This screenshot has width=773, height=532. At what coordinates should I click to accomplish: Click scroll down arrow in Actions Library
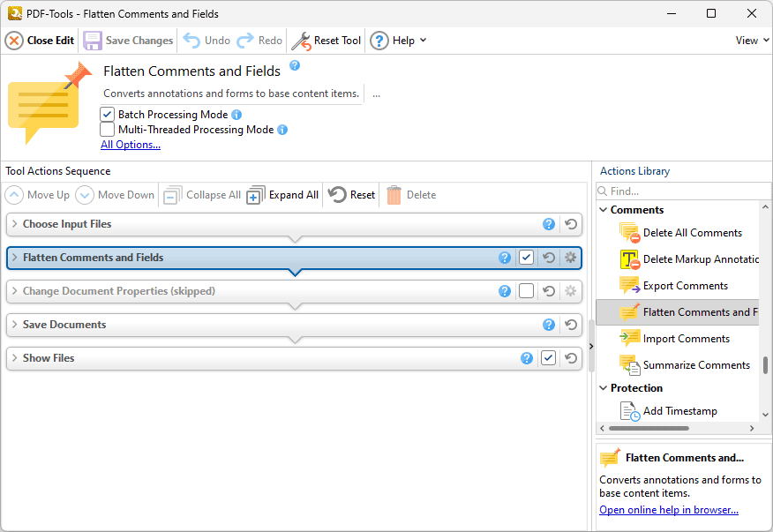(765, 416)
